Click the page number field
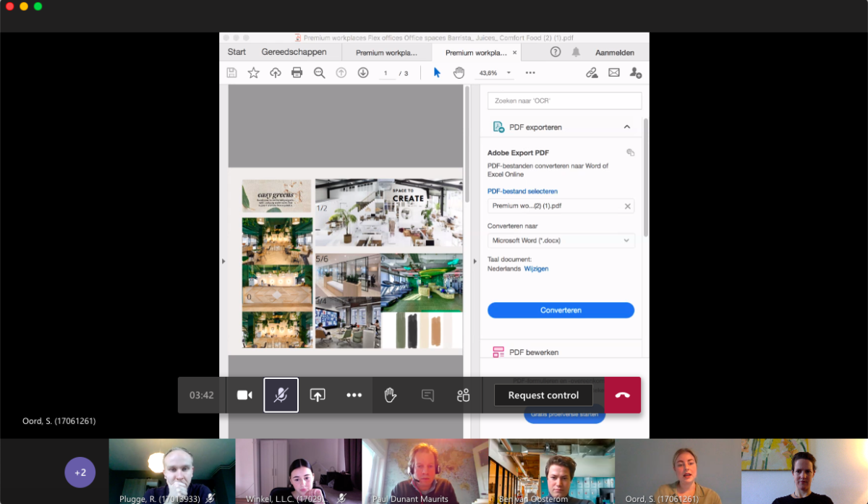The height and width of the screenshot is (504, 868). [386, 73]
